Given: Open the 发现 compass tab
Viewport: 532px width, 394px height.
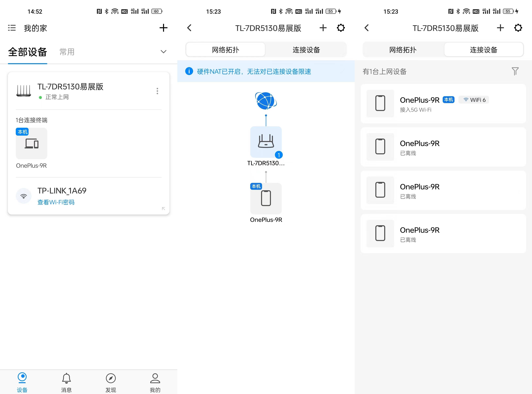Looking at the screenshot, I should pyautogui.click(x=111, y=383).
